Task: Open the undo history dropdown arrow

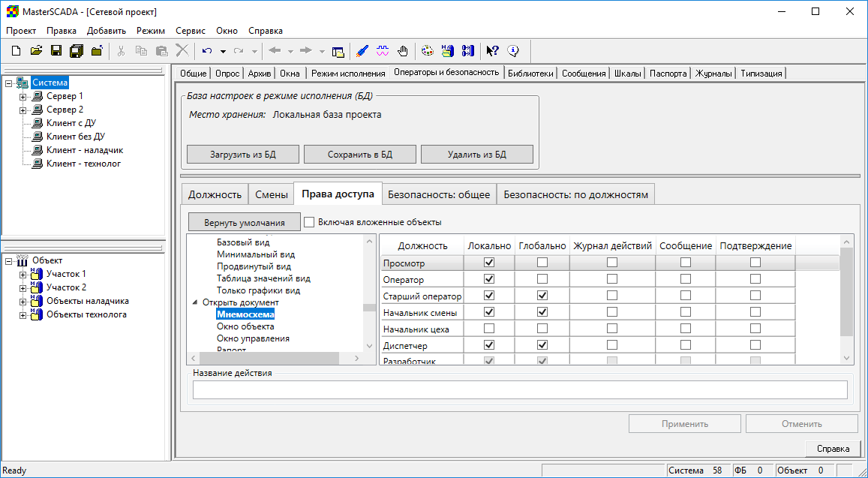Action: click(x=223, y=51)
